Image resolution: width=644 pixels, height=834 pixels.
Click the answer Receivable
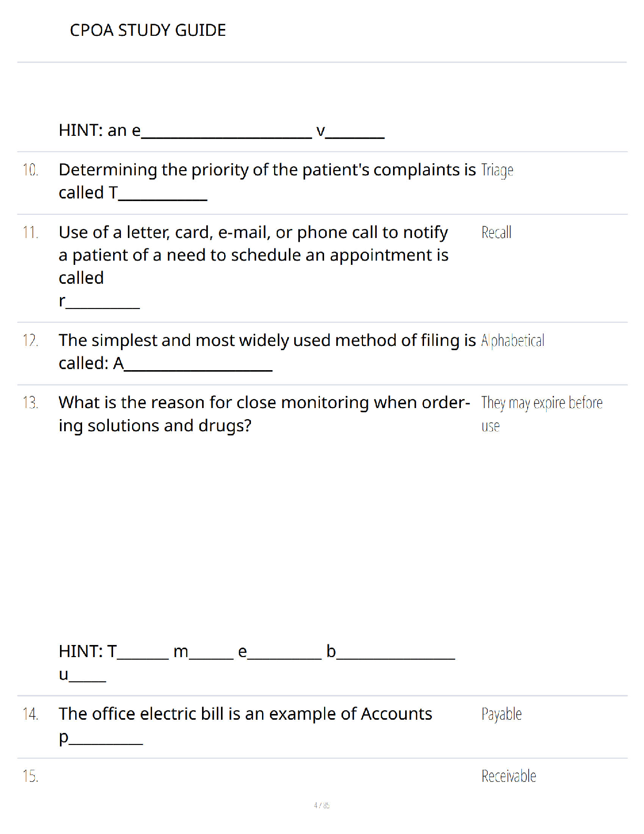[x=509, y=776]
